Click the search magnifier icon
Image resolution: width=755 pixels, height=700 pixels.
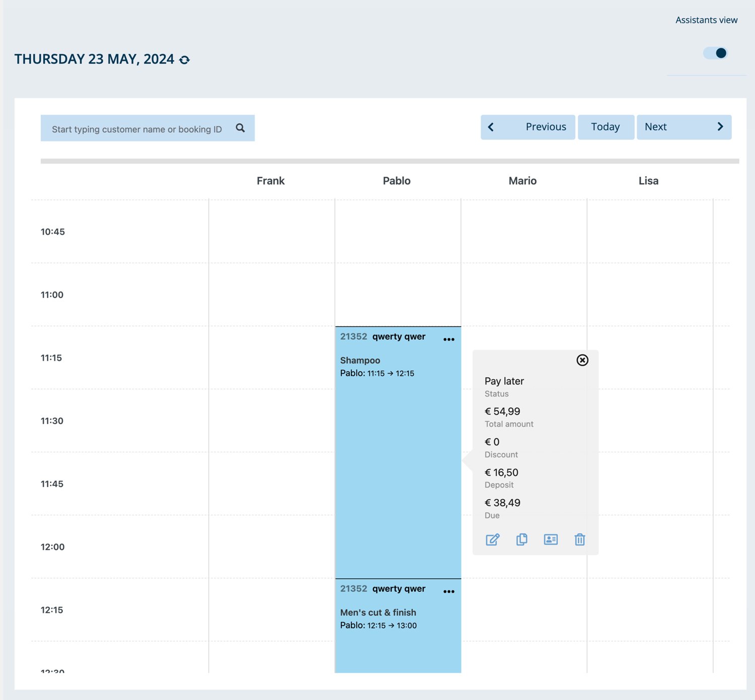(240, 128)
